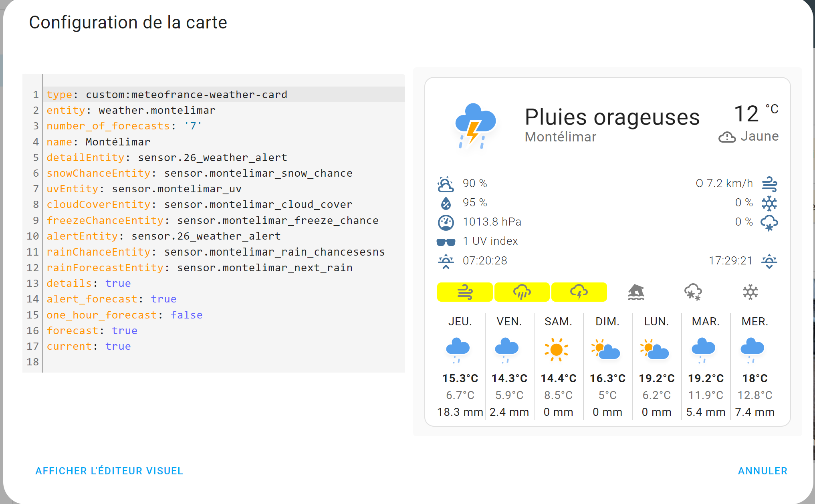
Task: Click the wind icon beside 7.2 km/h
Action: pyautogui.click(x=769, y=184)
